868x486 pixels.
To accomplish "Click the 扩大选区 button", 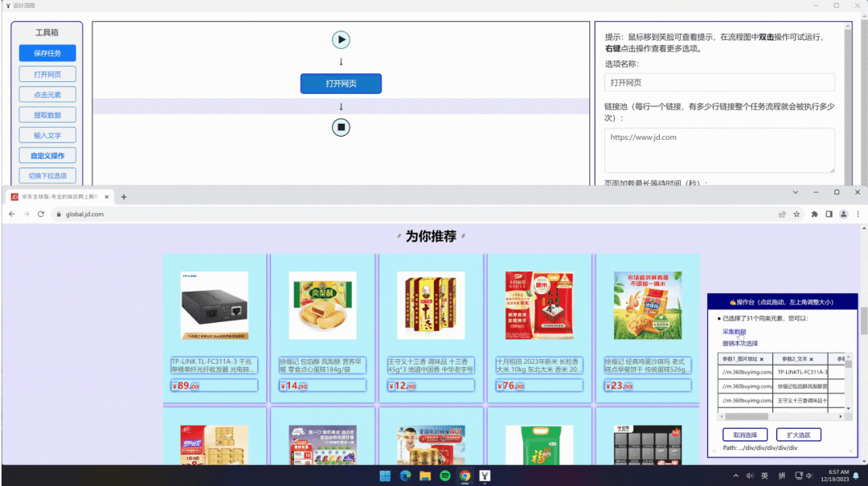I will tap(798, 435).
